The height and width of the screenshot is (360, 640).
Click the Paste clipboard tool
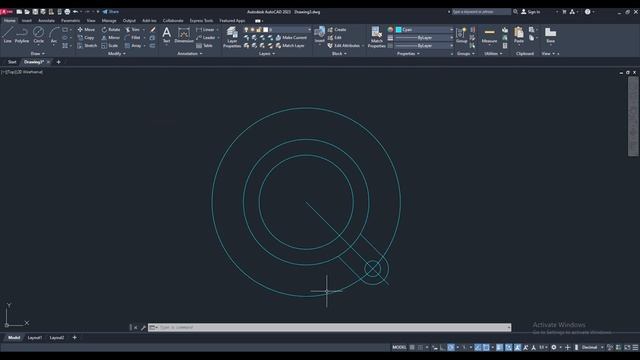coord(519,35)
